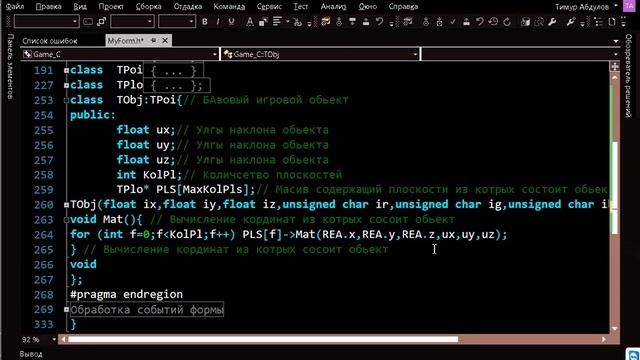The image size is (640, 360).
Task: Click the second wrench icon on the right
Action: (571, 22)
